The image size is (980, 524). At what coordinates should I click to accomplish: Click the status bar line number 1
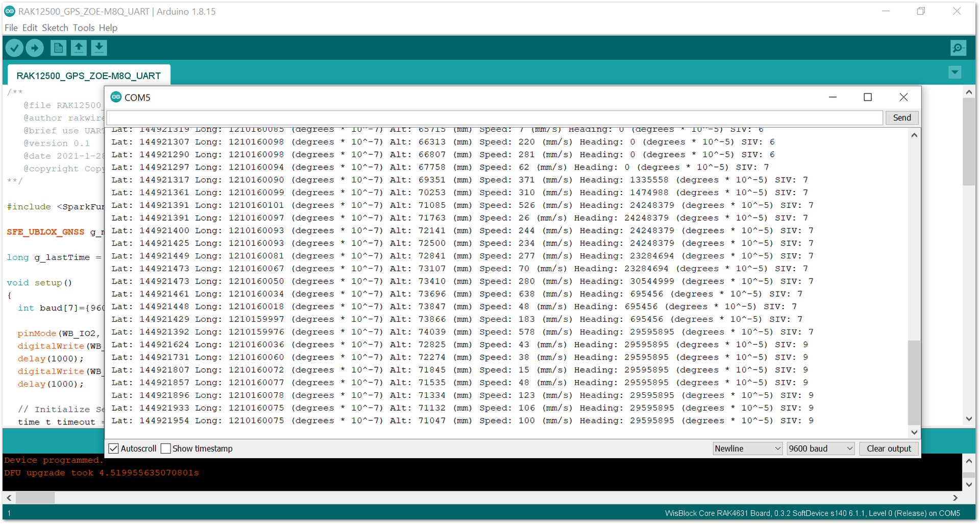click(x=9, y=513)
